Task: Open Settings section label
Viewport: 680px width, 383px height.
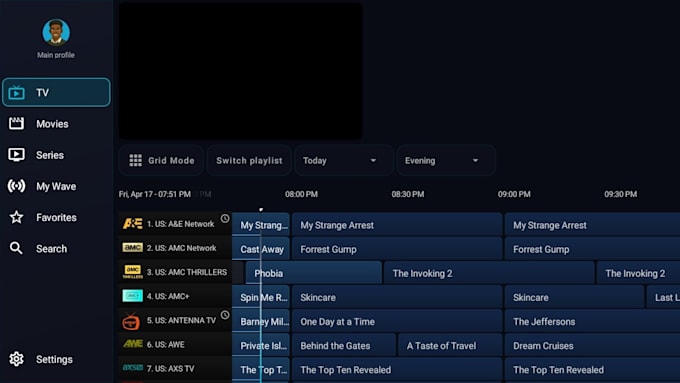Action: [54, 360]
